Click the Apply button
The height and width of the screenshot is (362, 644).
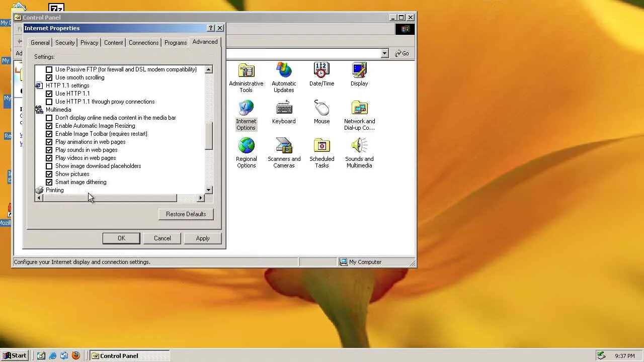[203, 238]
